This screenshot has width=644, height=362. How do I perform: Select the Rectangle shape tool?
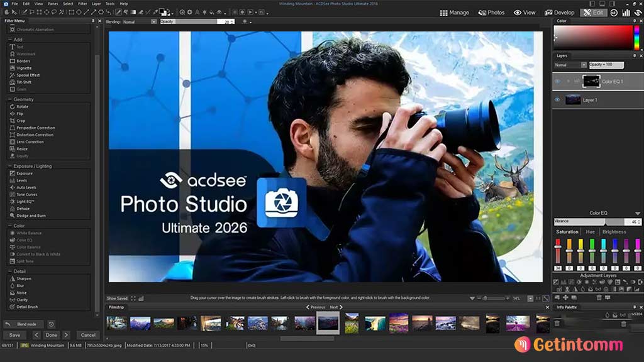point(72,13)
